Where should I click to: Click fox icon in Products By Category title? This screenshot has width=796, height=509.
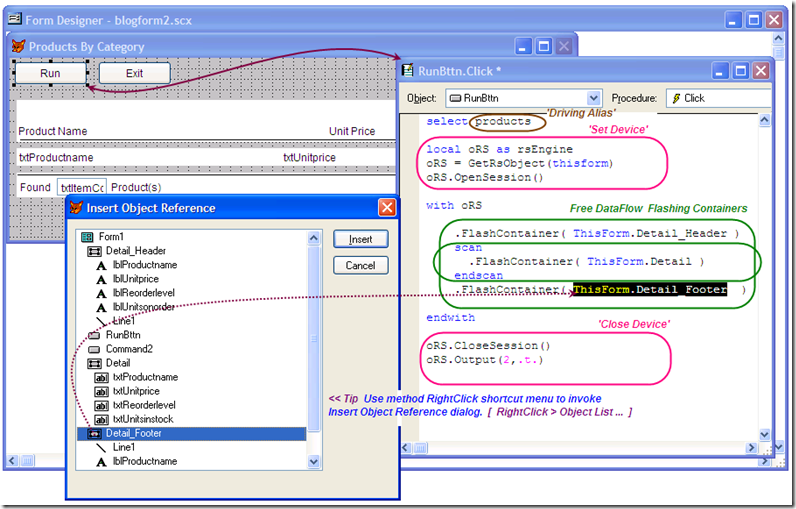click(18, 46)
